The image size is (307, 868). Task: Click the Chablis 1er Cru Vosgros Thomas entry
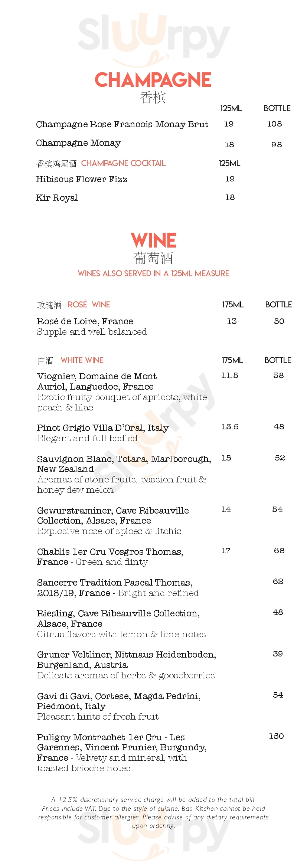(x=110, y=552)
